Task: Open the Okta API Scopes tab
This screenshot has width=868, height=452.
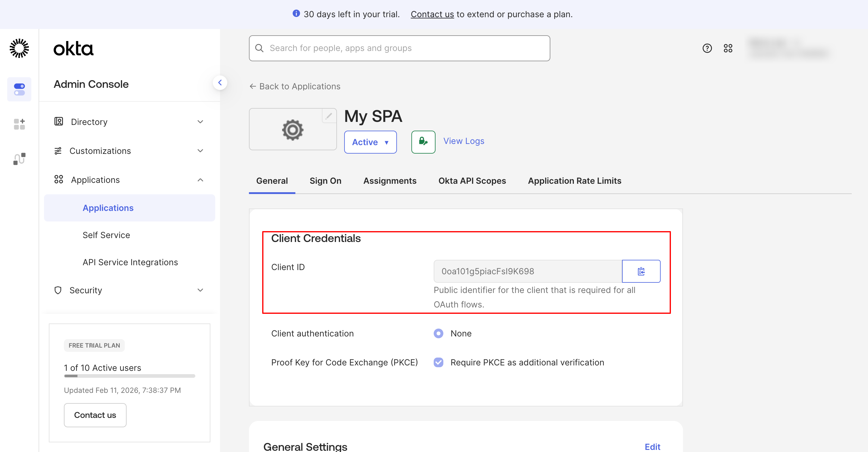Action: (x=472, y=181)
